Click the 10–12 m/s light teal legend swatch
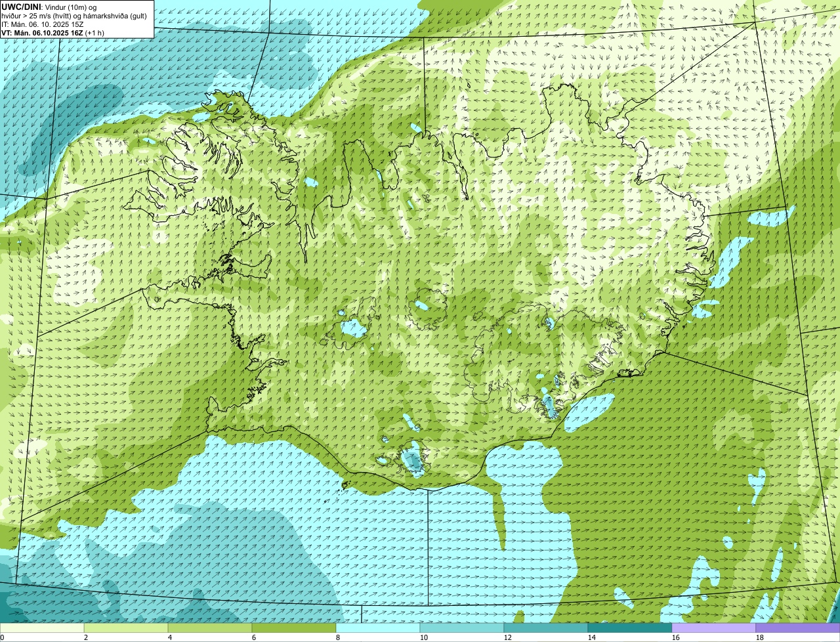 [x=462, y=628]
